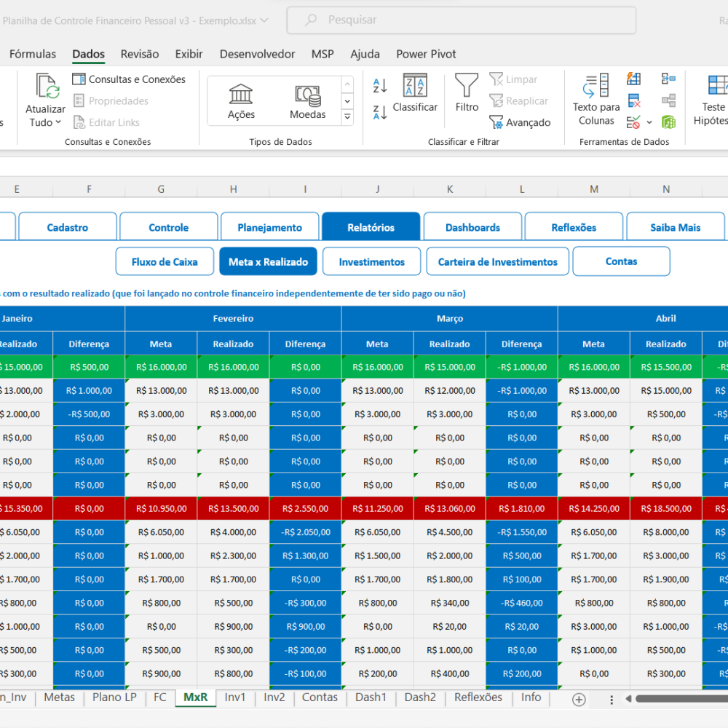Add a new sheet with plus icon
Viewport: 728px width, 728px height.
click(x=579, y=699)
